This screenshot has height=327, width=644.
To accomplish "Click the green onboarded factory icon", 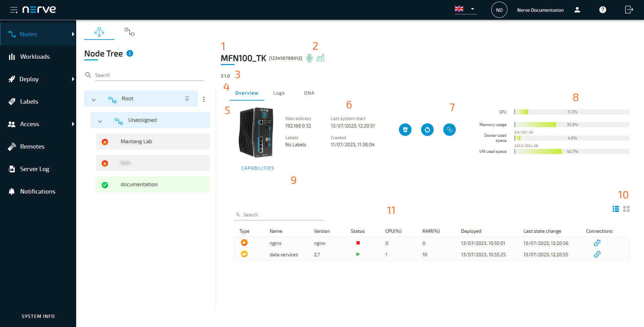I will coord(320,58).
